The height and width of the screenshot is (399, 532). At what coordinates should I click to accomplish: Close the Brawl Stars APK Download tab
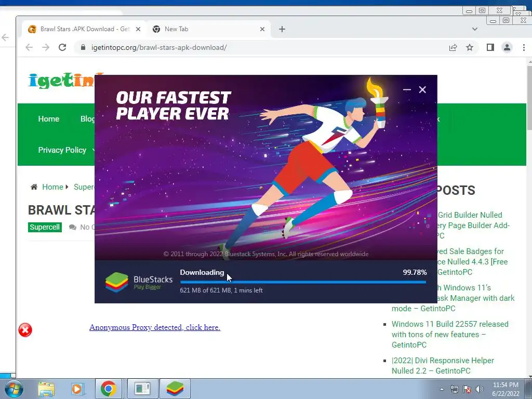pyautogui.click(x=138, y=29)
